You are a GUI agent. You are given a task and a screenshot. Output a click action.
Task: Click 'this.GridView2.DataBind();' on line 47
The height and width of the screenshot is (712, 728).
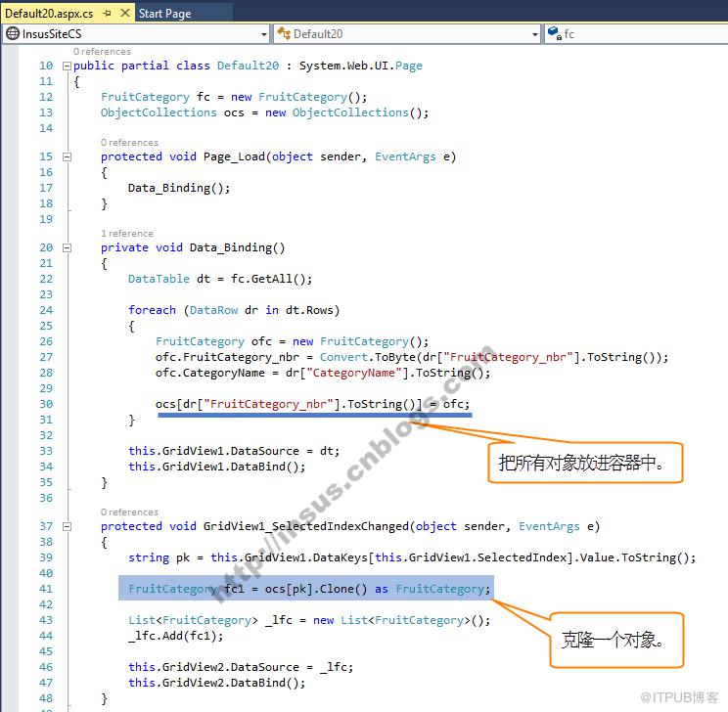point(217,684)
